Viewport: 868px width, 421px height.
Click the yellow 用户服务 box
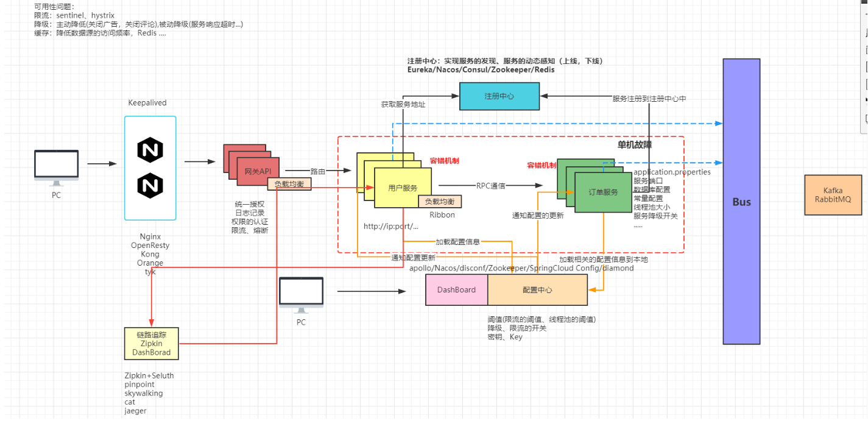[x=403, y=188]
